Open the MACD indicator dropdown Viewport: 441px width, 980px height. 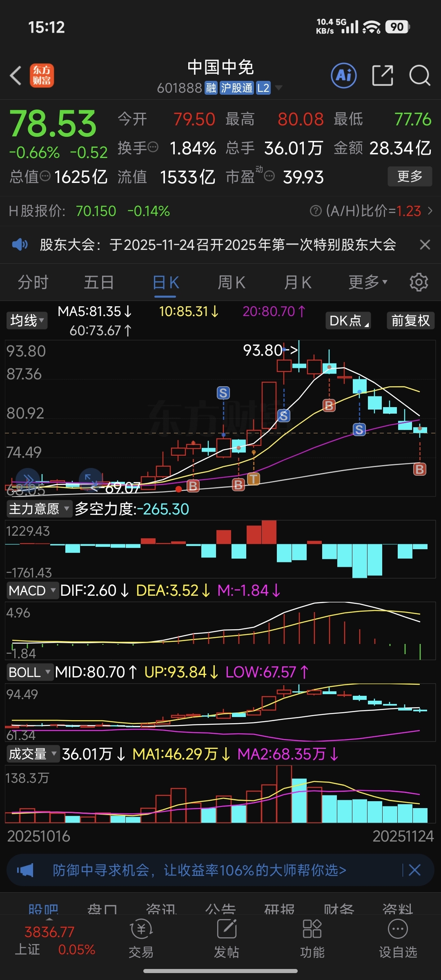coord(32,590)
